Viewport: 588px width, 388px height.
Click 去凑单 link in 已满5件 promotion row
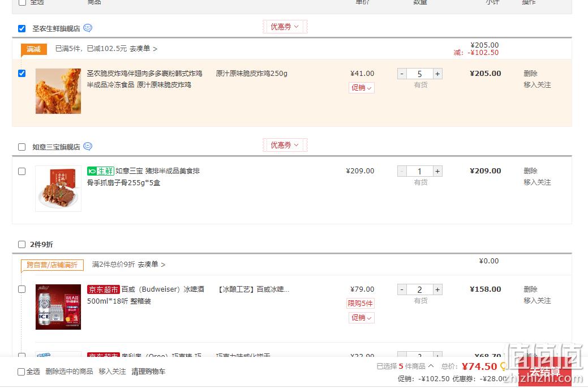[x=144, y=49]
